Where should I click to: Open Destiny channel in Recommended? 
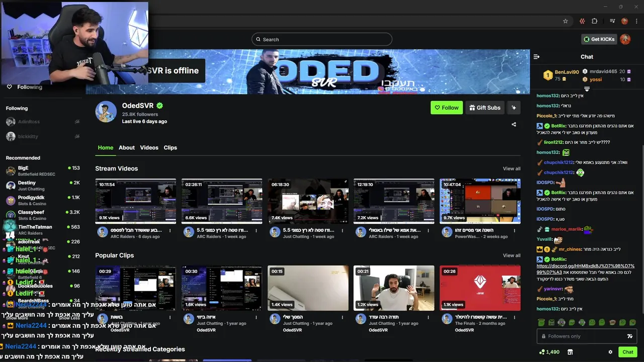click(43, 186)
